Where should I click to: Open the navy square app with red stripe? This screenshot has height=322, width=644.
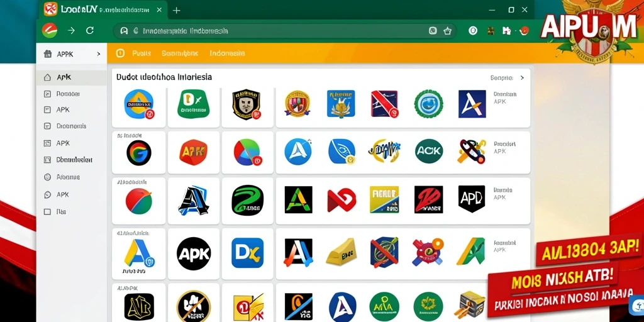point(384,104)
